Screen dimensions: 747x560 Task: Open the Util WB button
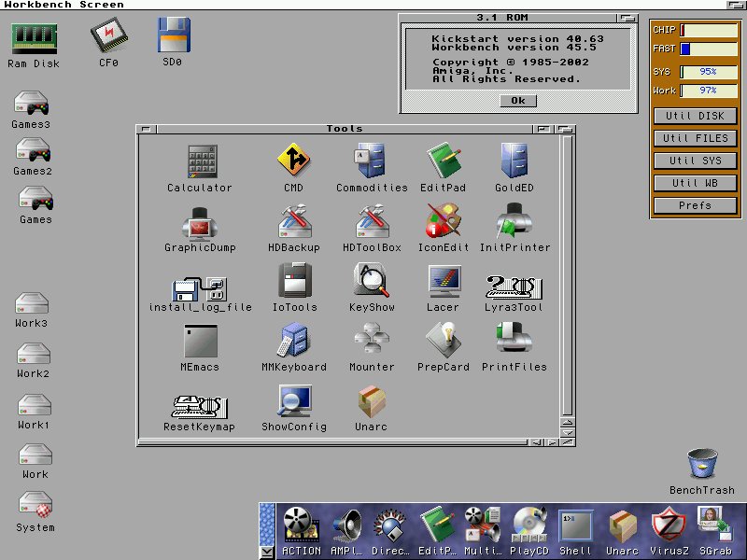(695, 183)
